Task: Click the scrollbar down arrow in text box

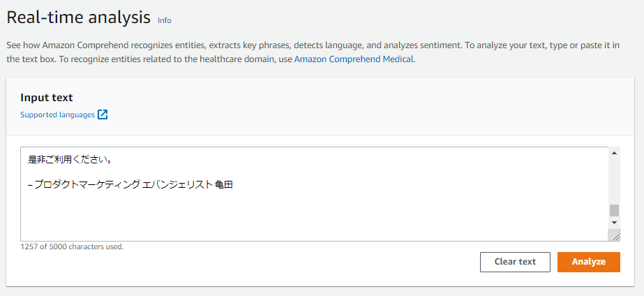Action: 614,223
